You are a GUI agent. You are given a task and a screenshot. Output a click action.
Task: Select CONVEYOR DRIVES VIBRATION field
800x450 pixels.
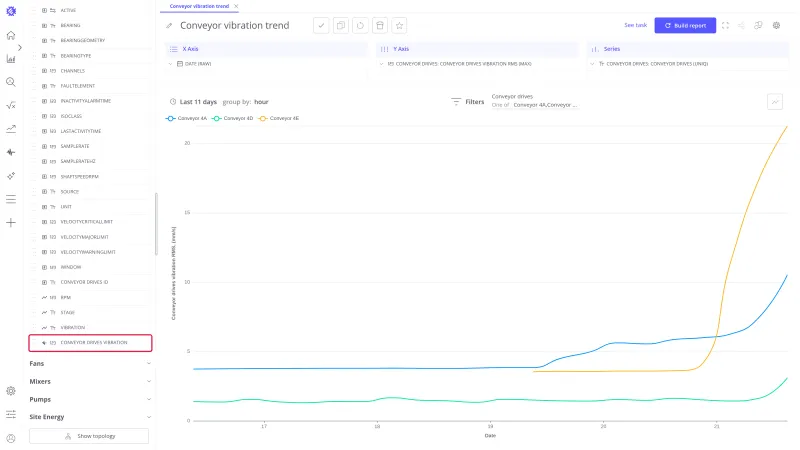(x=90, y=343)
